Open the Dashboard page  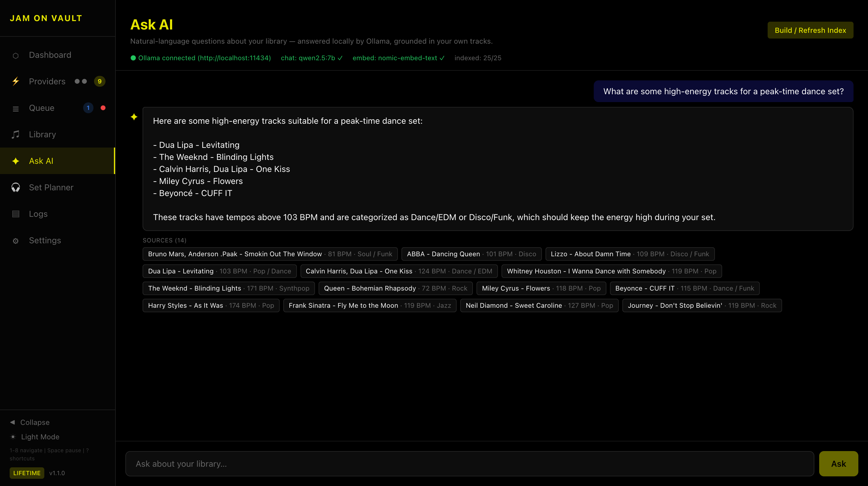pyautogui.click(x=57, y=55)
